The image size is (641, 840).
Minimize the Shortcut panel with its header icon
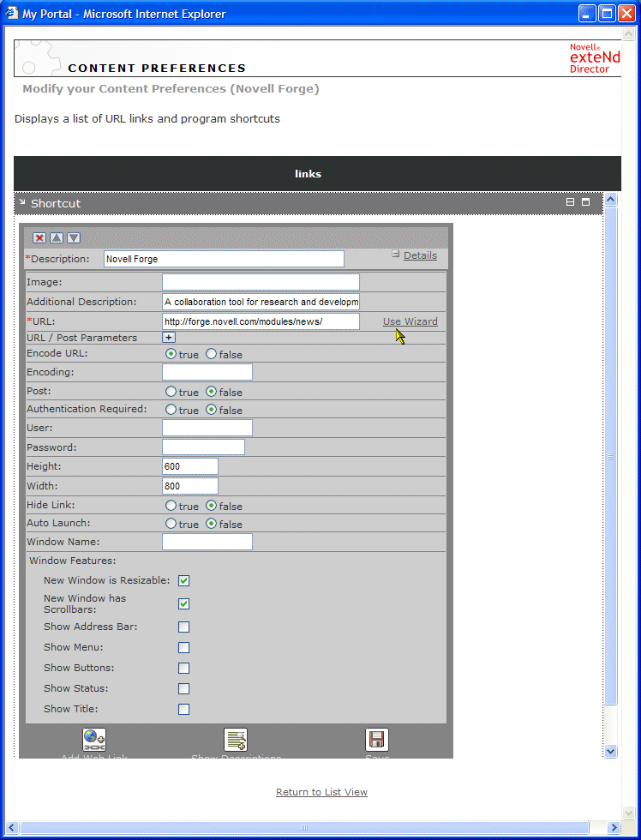[x=571, y=202]
